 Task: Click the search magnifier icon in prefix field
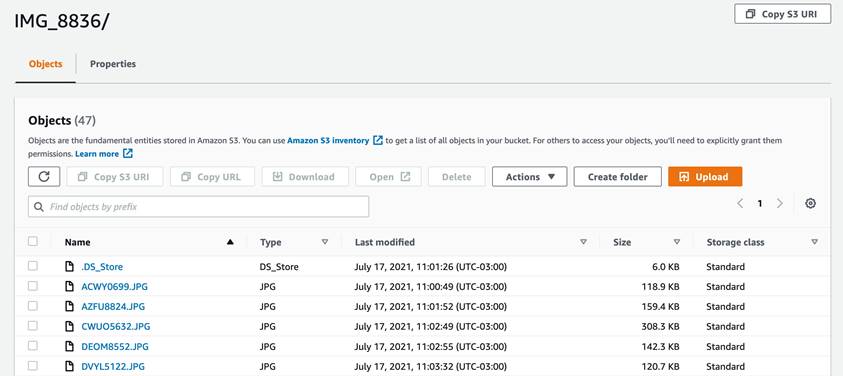click(x=38, y=207)
